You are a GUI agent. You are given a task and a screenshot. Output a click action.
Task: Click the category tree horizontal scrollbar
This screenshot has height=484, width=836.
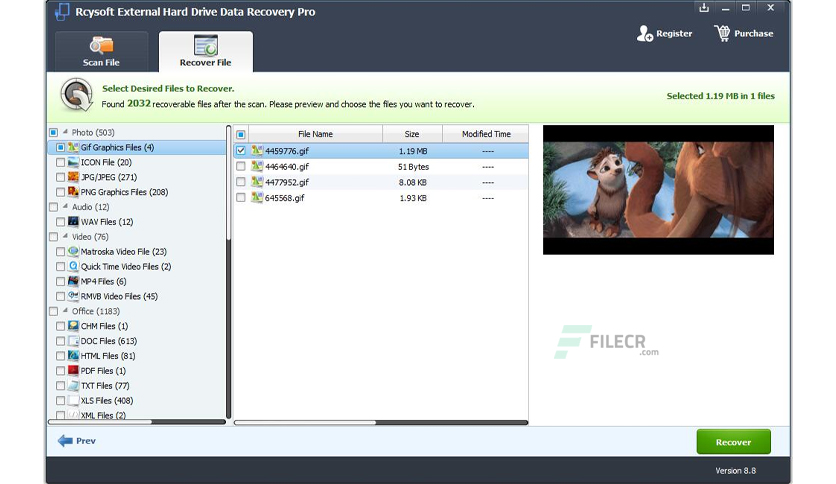tap(137, 422)
